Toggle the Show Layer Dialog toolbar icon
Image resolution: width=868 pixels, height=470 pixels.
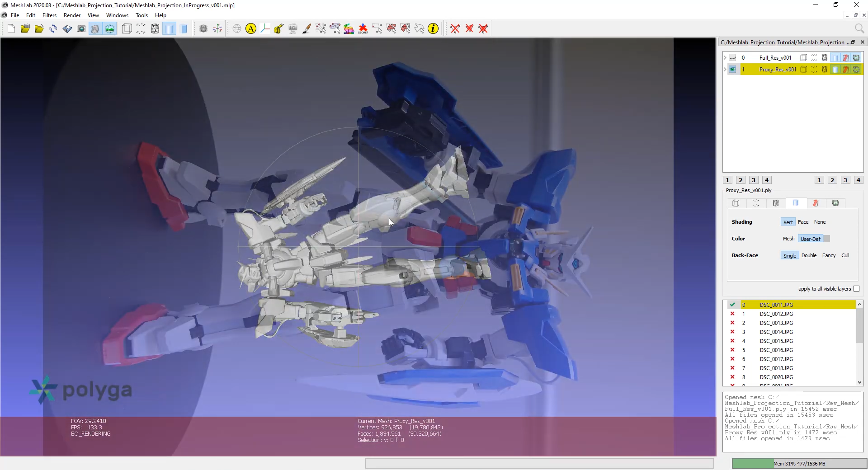[95, 29]
